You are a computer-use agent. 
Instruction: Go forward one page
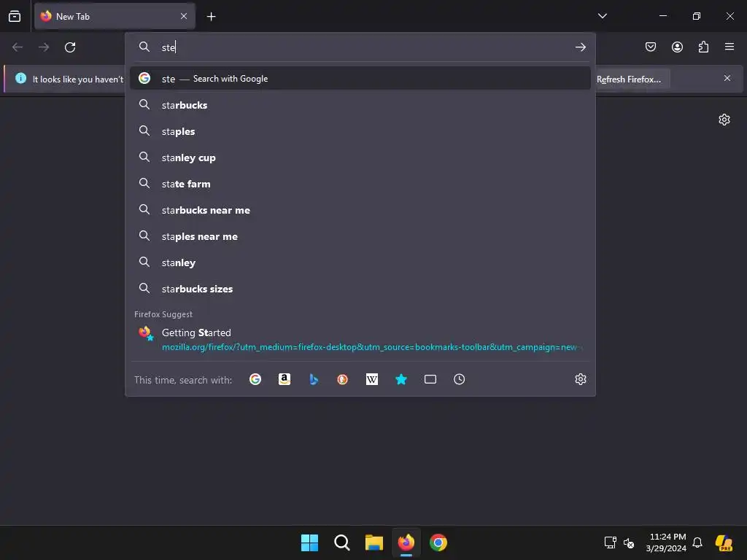tap(44, 47)
